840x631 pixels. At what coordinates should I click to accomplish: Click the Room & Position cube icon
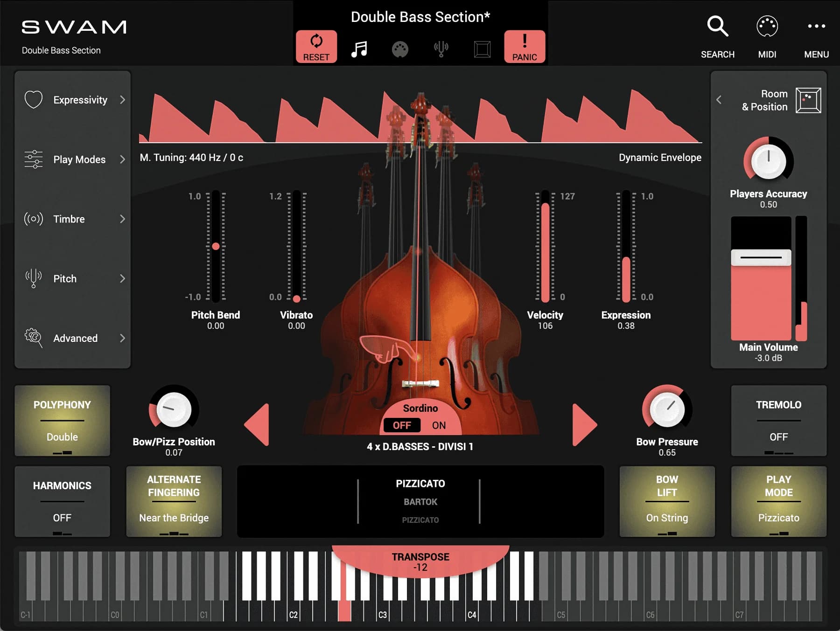tap(808, 100)
